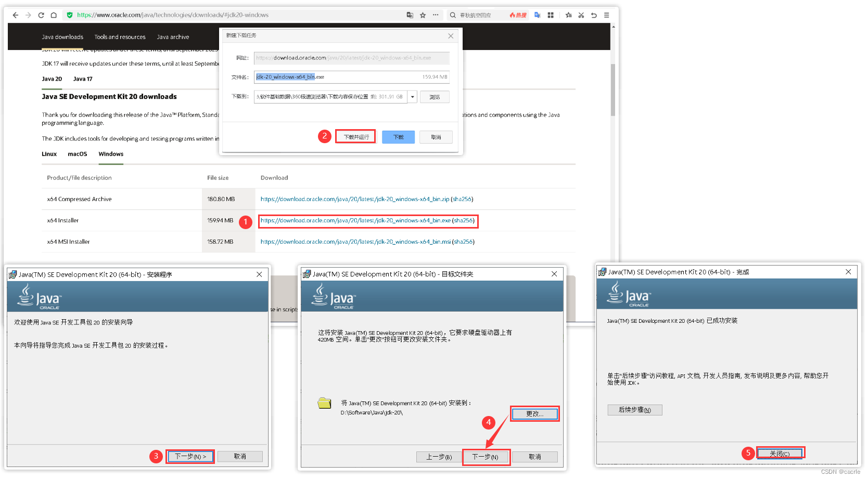This screenshot has width=868, height=479.
Task: Click 下载并运行 download and run button
Action: [356, 137]
